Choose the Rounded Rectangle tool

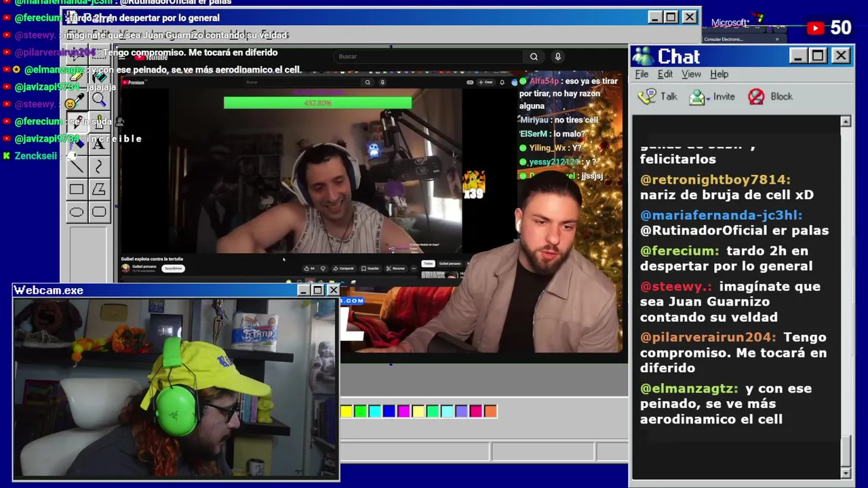click(x=99, y=212)
